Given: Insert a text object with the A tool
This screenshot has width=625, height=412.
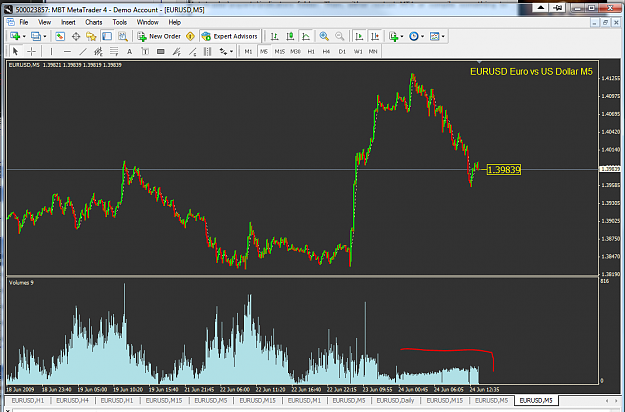Looking at the screenshot, I should tap(129, 51).
